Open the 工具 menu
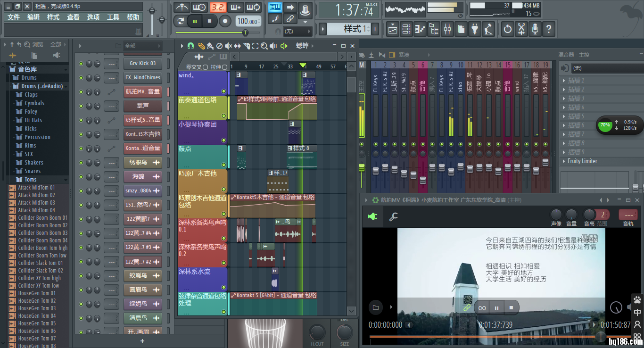 pyautogui.click(x=113, y=17)
